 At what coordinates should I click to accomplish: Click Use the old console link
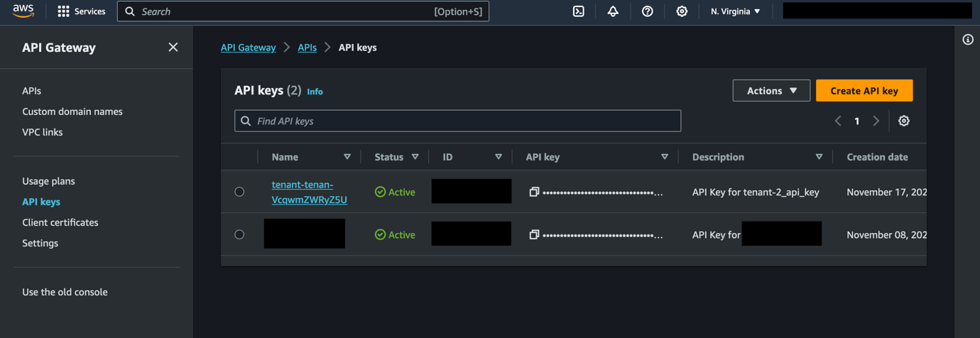point(65,292)
